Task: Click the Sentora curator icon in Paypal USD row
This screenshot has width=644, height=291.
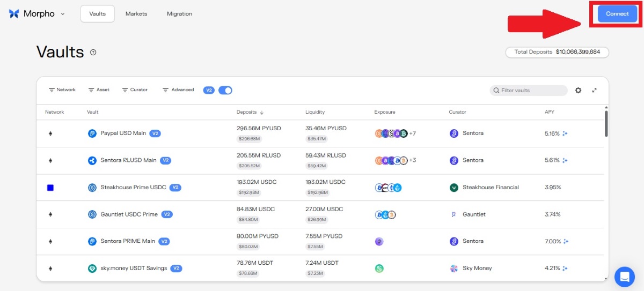Action: (454, 133)
